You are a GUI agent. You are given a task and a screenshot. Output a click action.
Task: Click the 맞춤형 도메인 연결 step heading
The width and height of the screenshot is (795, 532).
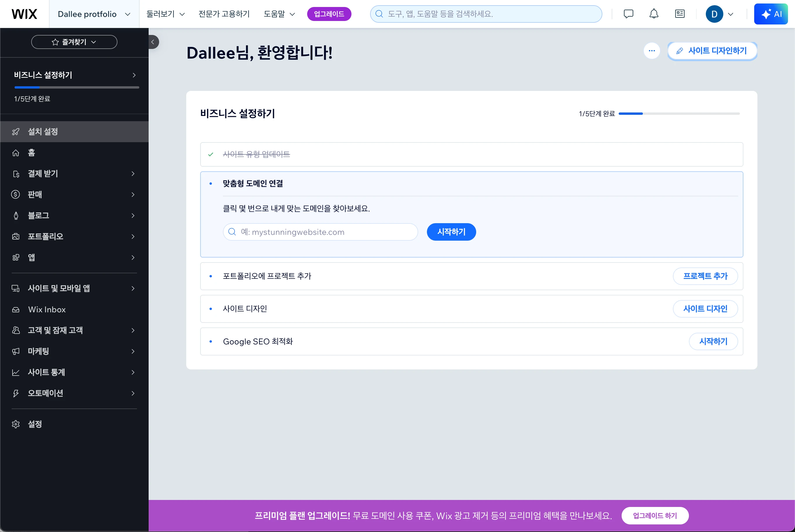(x=253, y=184)
